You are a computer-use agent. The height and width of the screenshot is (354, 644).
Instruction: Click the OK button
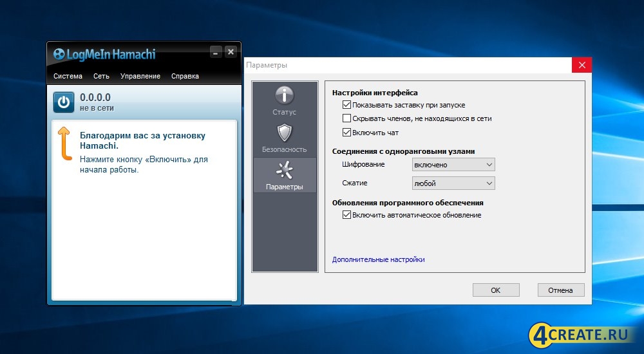click(496, 290)
